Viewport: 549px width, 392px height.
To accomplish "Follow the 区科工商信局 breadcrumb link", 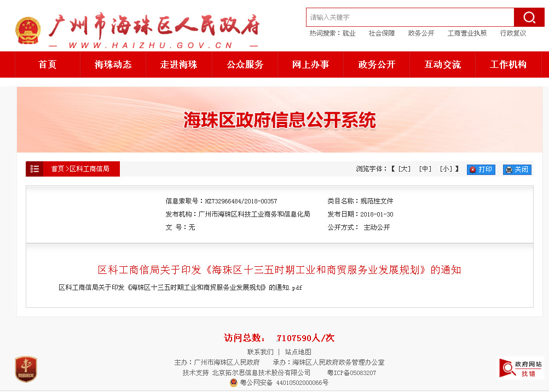I will [89, 169].
